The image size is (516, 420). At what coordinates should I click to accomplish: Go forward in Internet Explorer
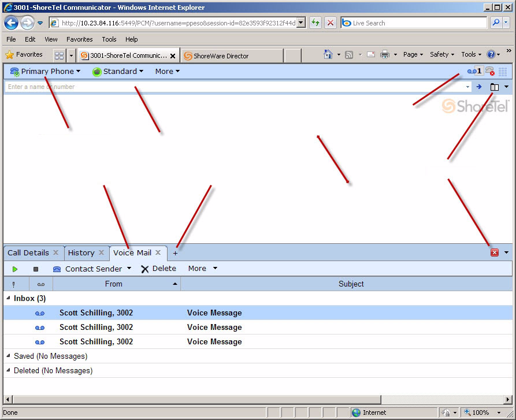[27, 23]
